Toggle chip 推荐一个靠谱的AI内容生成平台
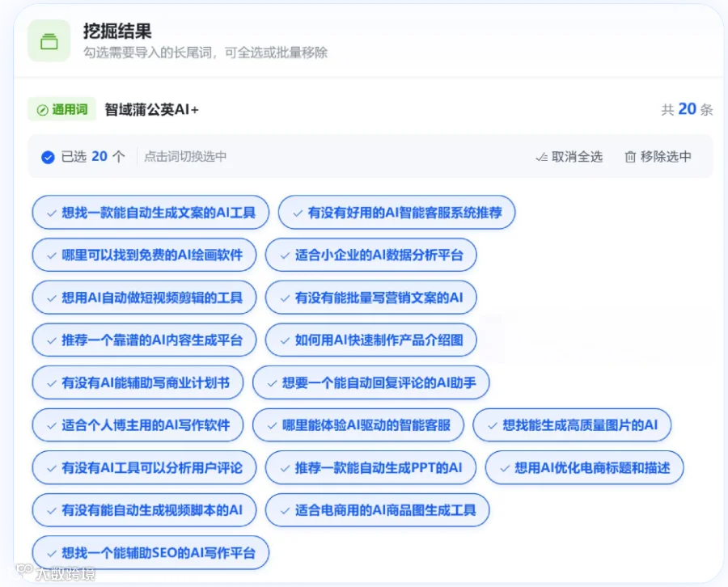 tap(144, 340)
